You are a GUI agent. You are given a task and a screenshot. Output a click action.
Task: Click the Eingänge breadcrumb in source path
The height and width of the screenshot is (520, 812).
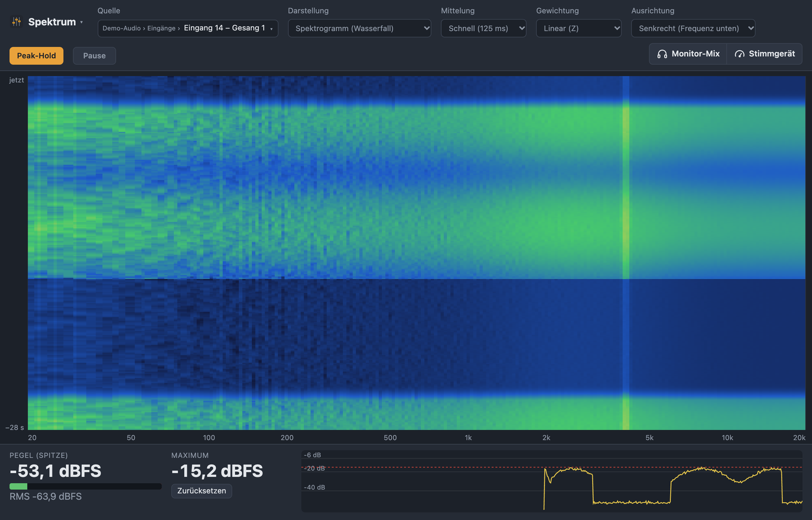click(x=161, y=28)
